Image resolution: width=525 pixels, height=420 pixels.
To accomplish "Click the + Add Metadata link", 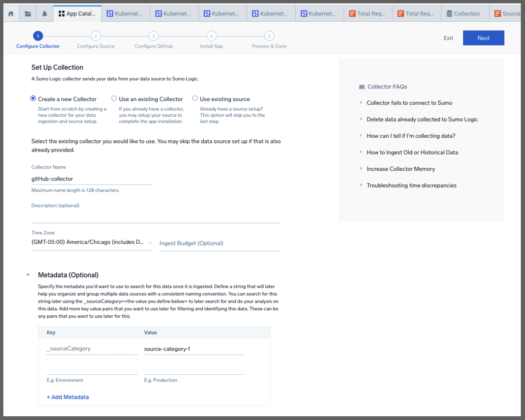I will click(67, 397).
